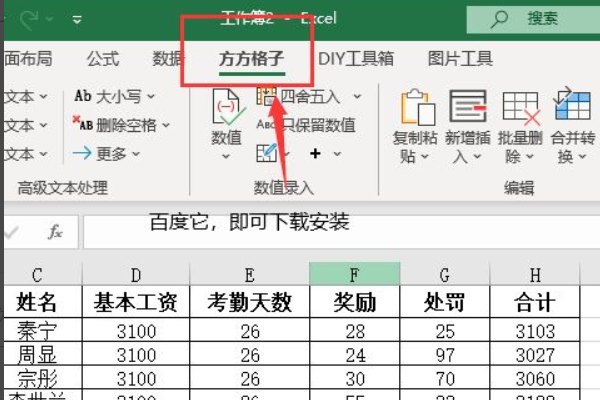Click the fx insert function icon
Image resolution: width=600 pixels, height=400 pixels.
pyautogui.click(x=55, y=232)
